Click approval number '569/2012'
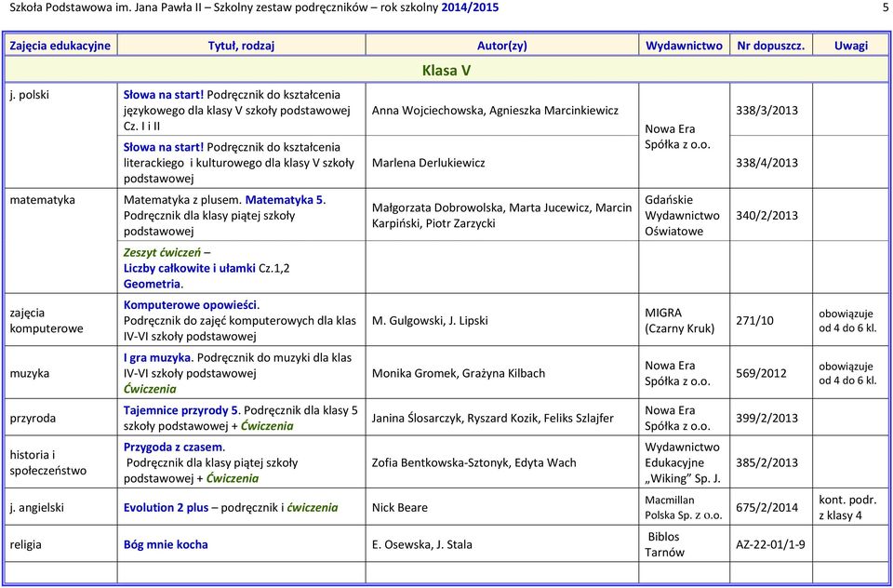This screenshot has height=588, width=893. pyautogui.click(x=762, y=373)
